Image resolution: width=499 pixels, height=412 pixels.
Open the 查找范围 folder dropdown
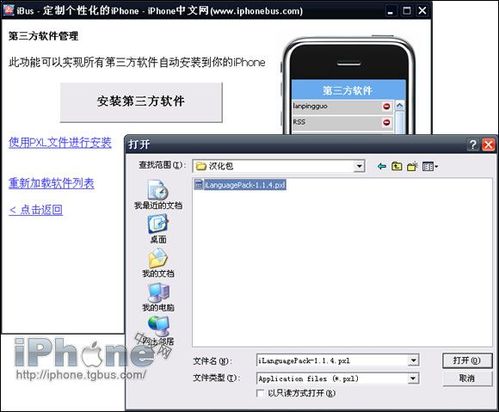pos(359,166)
